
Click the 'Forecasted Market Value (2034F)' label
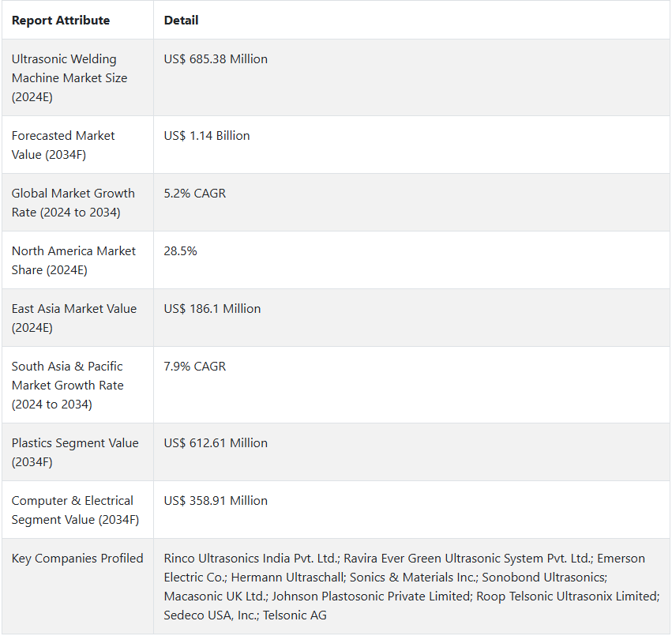pos(63,145)
